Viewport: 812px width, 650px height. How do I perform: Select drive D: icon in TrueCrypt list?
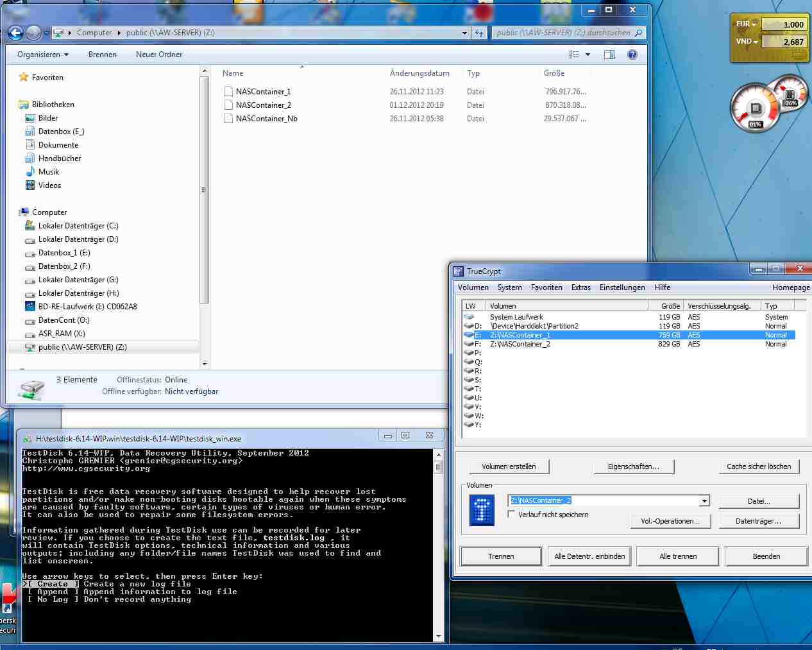tap(469, 326)
